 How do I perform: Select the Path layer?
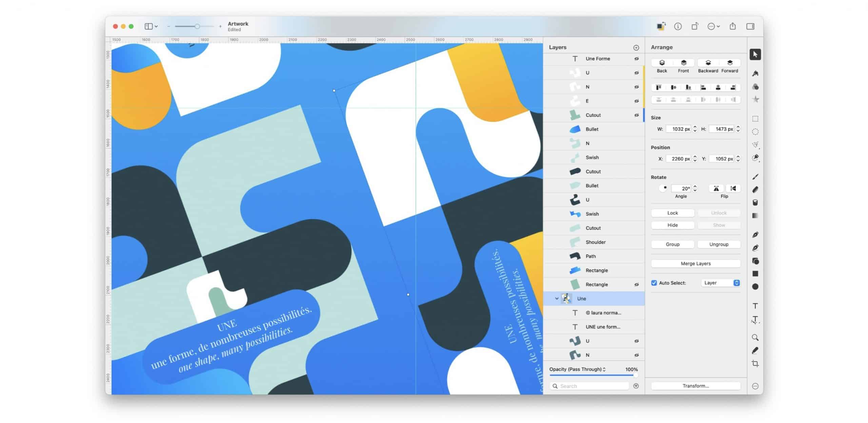click(x=594, y=256)
